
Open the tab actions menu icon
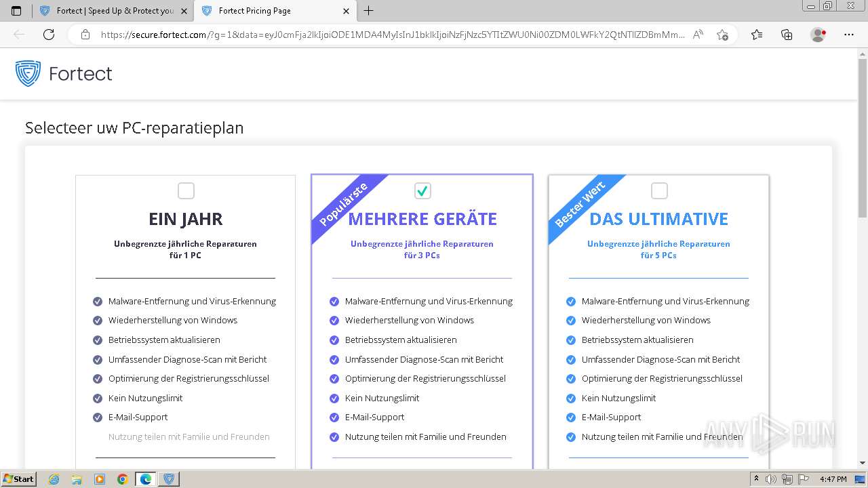point(16,11)
